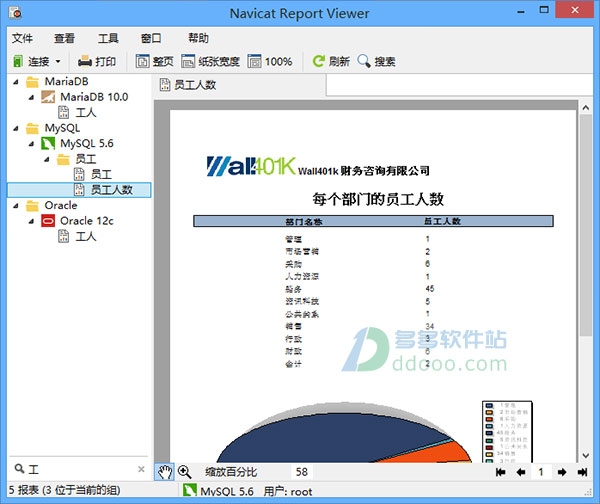Click the vertical scrollbar down arrow
This screenshot has width=600, height=504.
click(x=585, y=455)
